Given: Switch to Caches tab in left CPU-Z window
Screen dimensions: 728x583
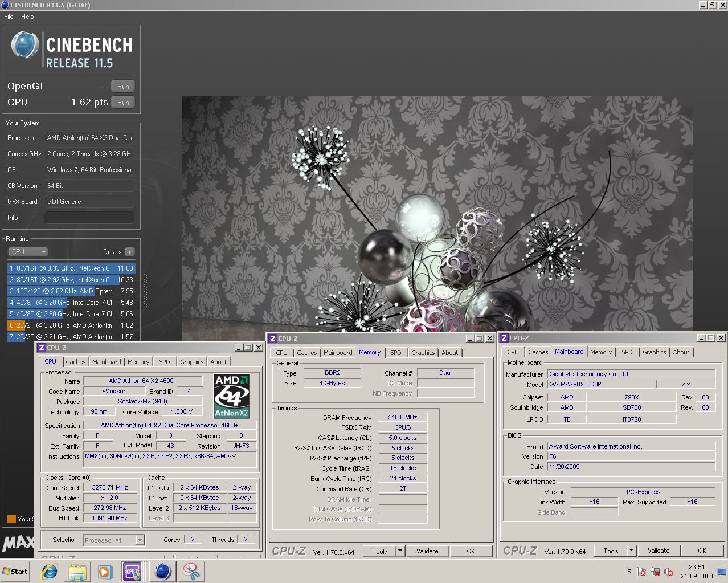Looking at the screenshot, I should (75, 362).
